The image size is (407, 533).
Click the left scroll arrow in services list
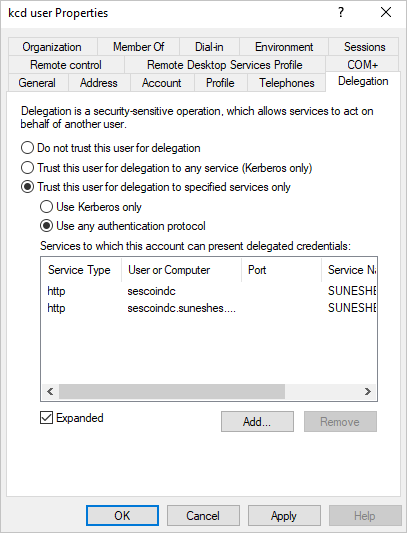click(x=50, y=391)
